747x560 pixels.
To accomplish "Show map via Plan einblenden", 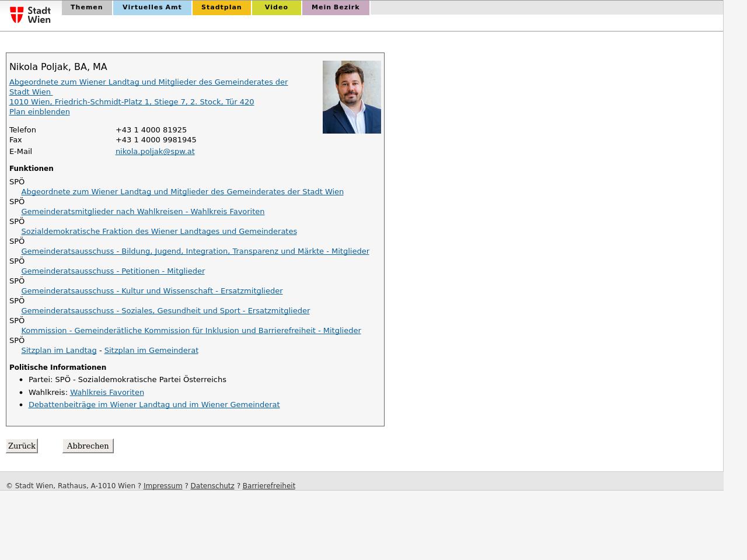I will [x=39, y=112].
